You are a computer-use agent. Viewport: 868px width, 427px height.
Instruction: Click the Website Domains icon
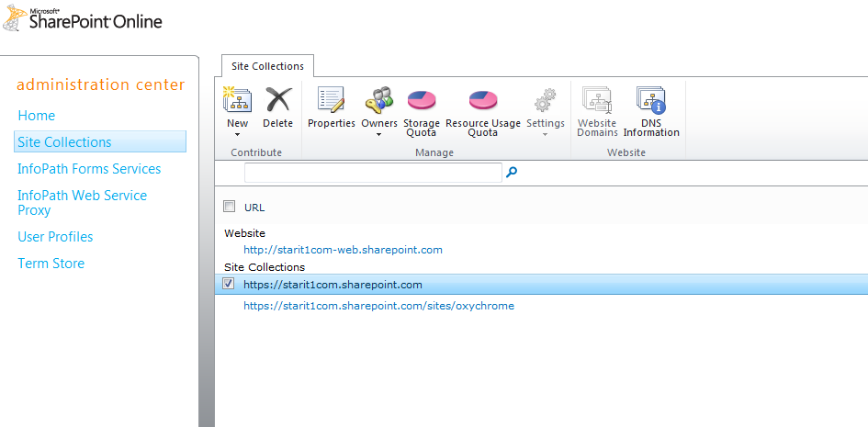(597, 100)
